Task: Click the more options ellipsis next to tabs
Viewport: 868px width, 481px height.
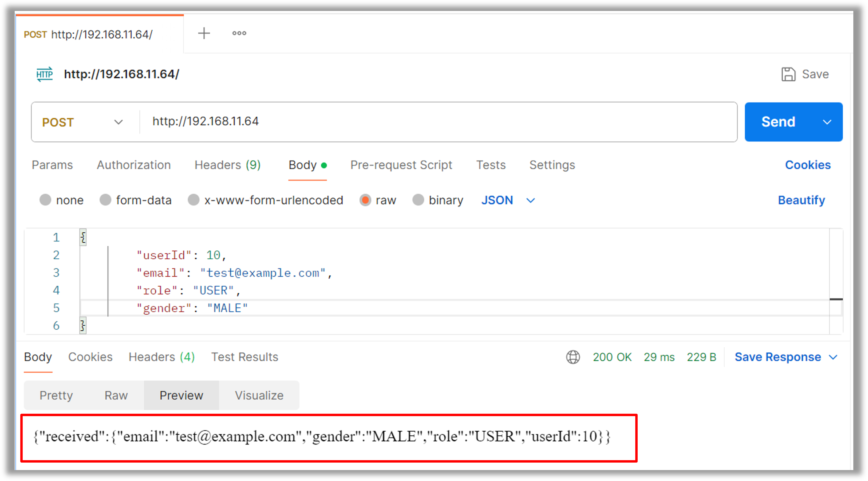Action: [239, 33]
